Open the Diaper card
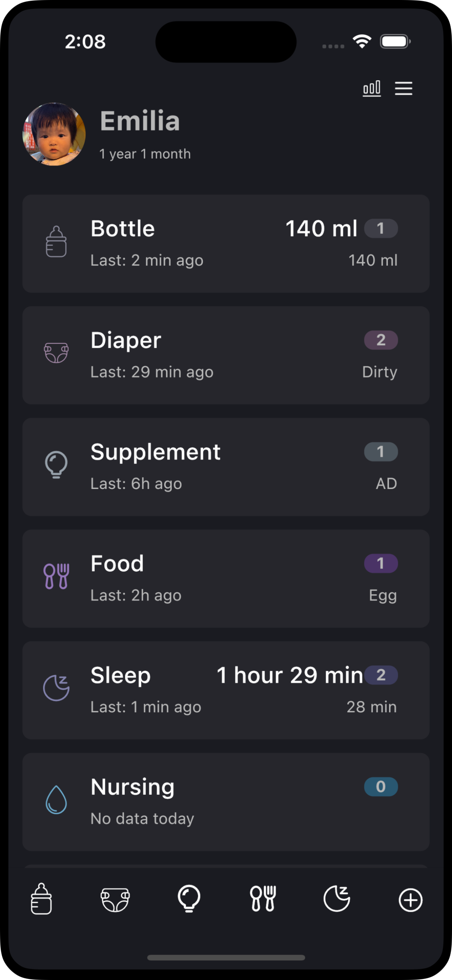 226,355
